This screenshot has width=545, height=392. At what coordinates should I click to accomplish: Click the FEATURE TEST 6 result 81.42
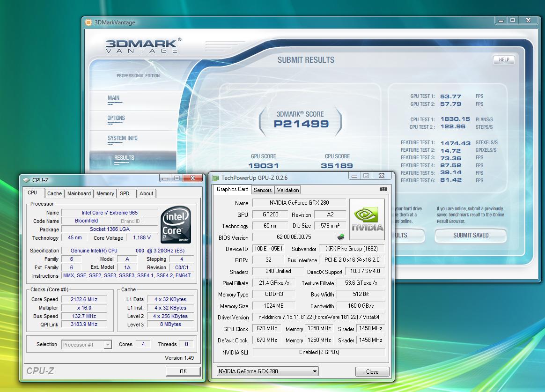(451, 180)
